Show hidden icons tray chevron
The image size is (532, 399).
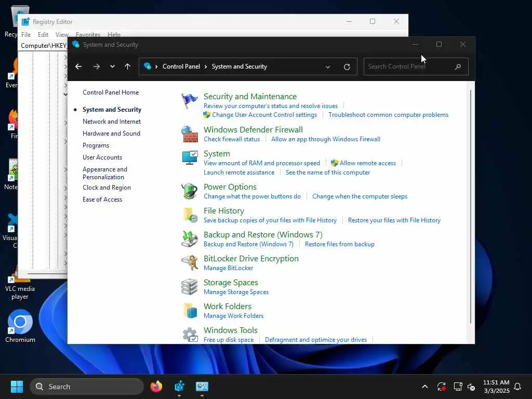[x=425, y=387]
